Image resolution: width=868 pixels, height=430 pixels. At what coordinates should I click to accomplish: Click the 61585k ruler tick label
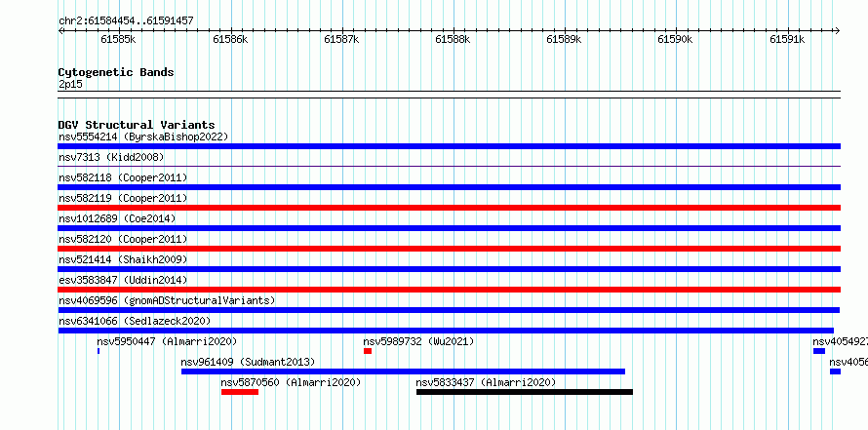[x=118, y=39]
